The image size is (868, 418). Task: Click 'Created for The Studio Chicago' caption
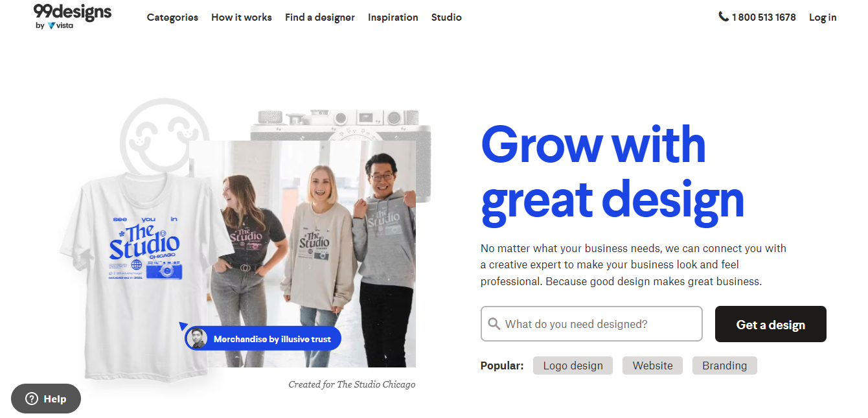352,384
